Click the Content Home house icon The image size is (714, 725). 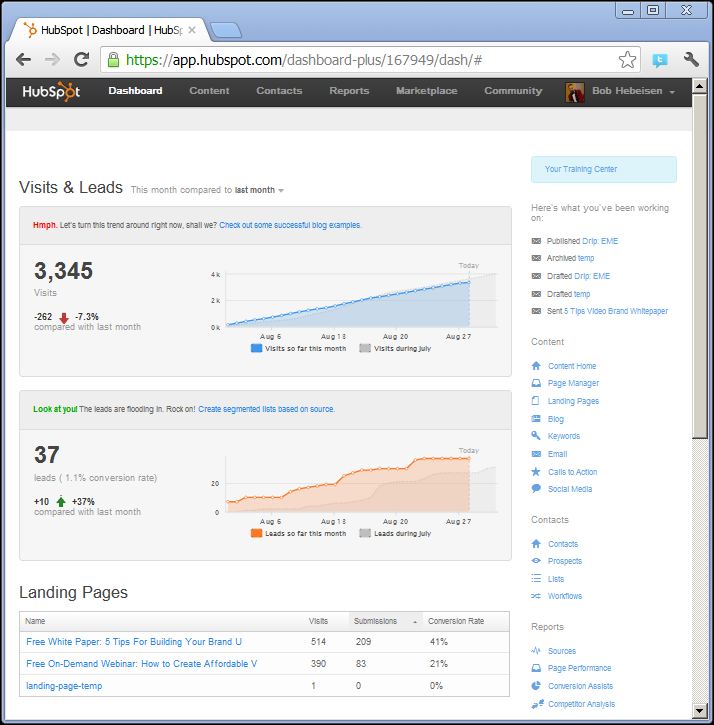coord(537,366)
